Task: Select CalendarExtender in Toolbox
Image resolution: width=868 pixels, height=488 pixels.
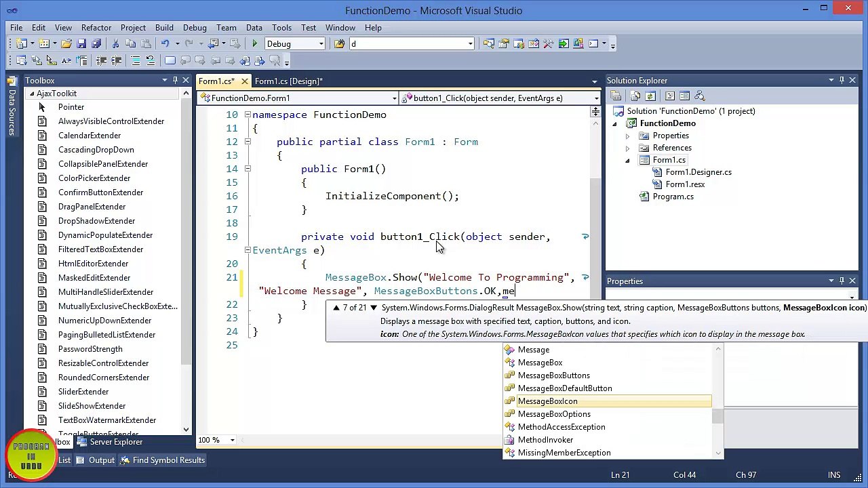Action: [90, 136]
